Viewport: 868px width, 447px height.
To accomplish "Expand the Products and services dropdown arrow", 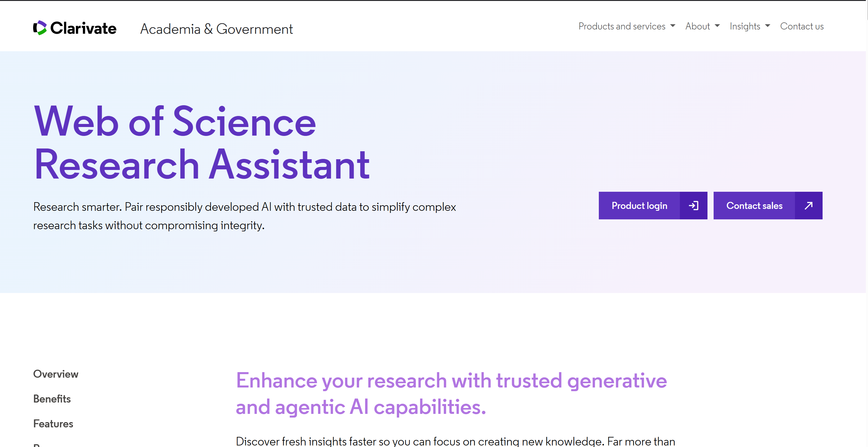I will 672,26.
